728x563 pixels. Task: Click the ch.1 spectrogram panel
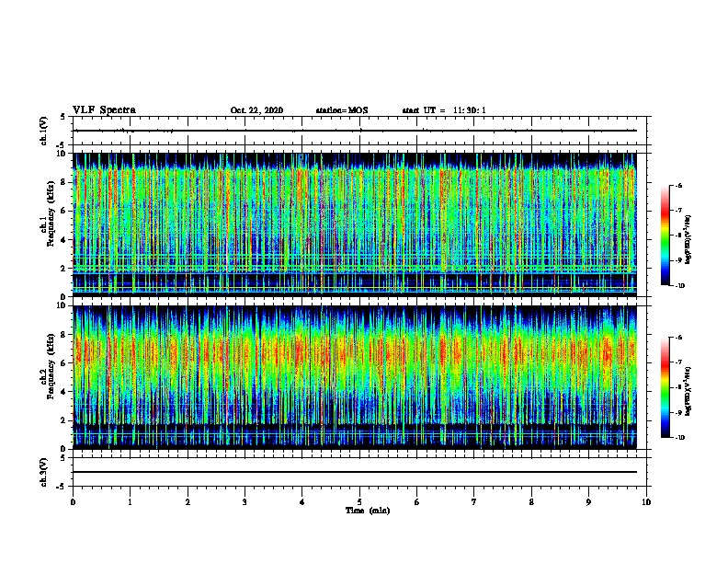point(355,224)
